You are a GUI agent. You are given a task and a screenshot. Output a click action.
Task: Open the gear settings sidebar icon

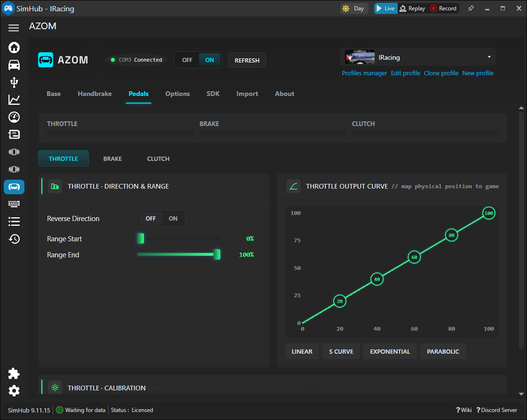tap(14, 391)
